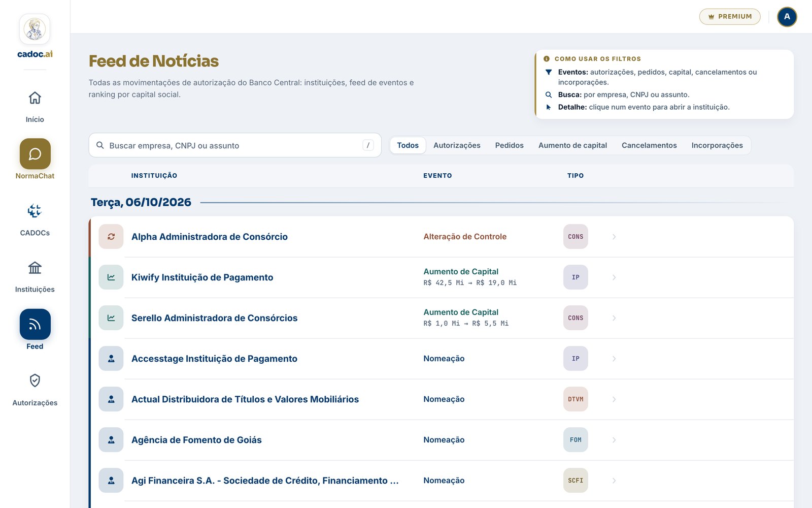Focus the Buscar empresa search field

point(235,145)
